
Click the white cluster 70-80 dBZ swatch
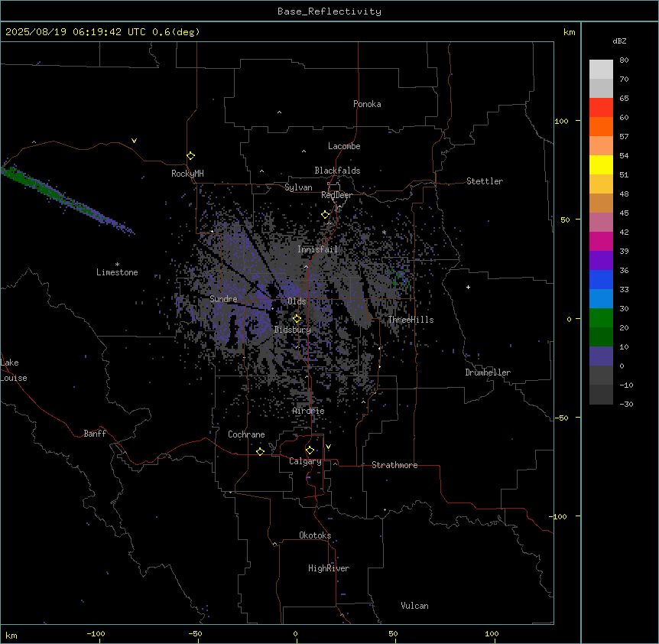(x=601, y=70)
